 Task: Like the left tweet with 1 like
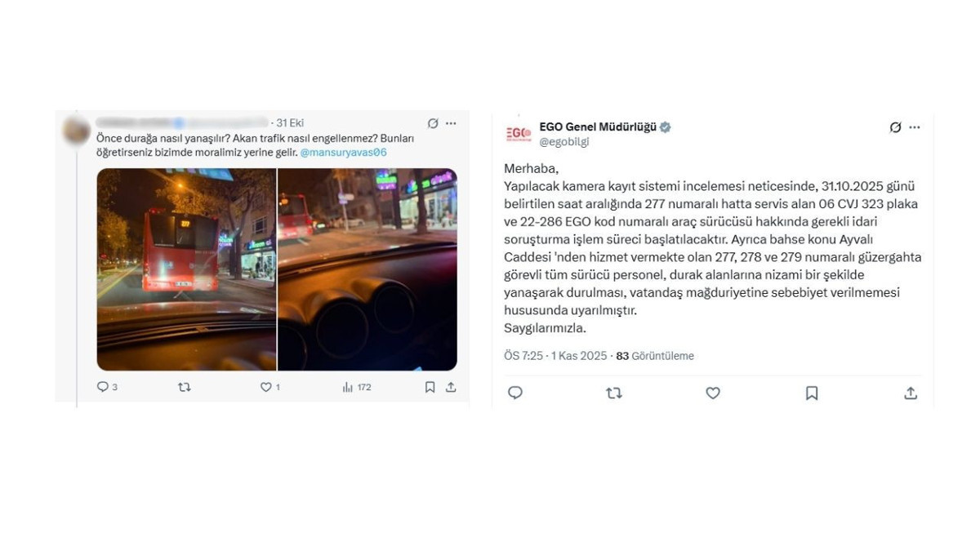click(x=269, y=387)
